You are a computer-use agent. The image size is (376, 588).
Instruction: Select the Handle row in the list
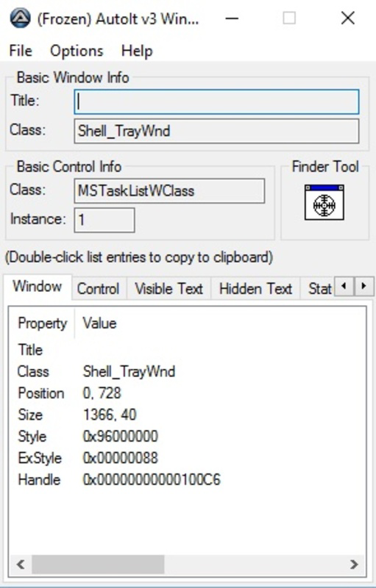(x=187, y=480)
